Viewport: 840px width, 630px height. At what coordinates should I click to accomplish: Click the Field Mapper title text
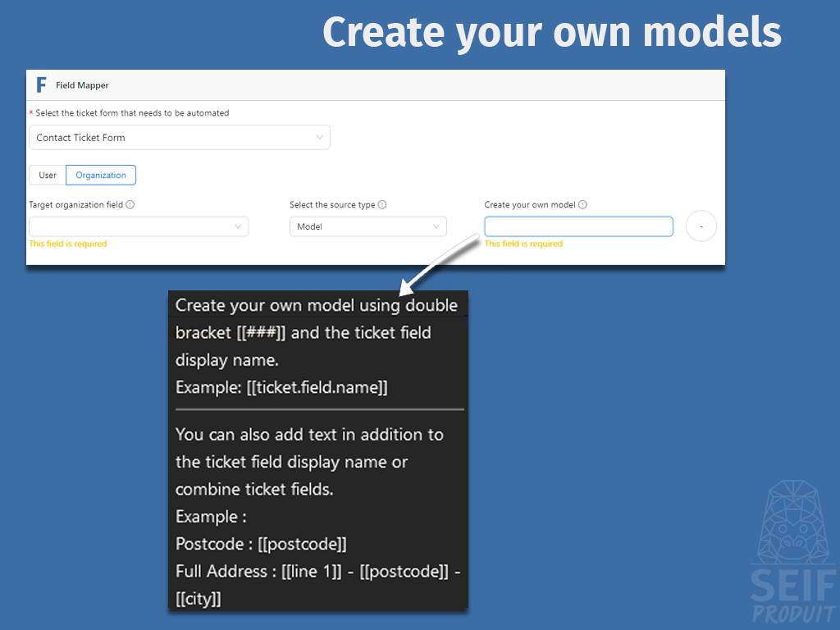coord(82,85)
